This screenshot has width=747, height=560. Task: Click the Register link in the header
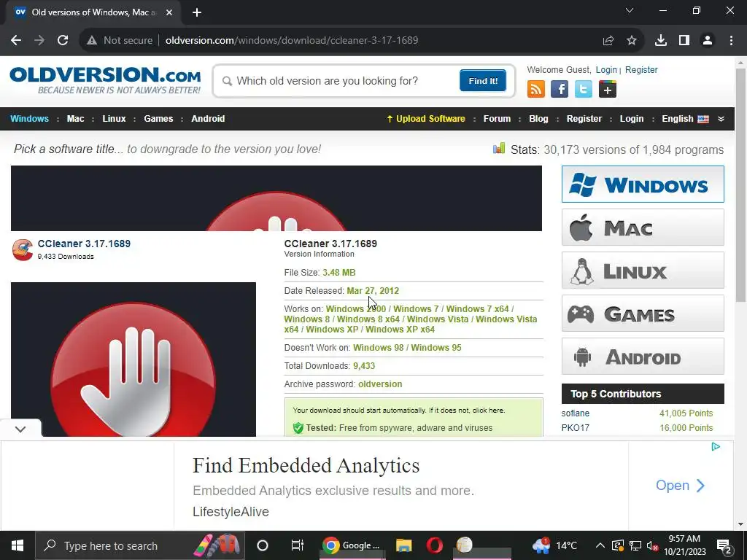point(641,70)
